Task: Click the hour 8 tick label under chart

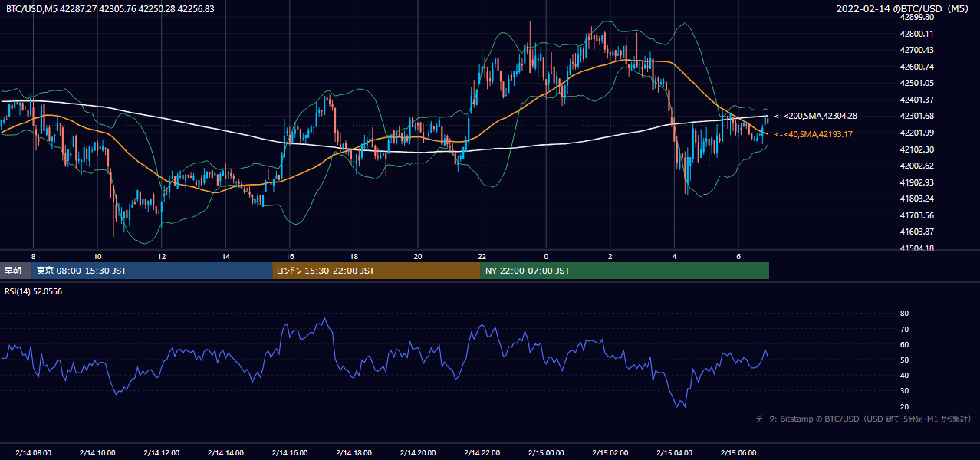Action: pyautogui.click(x=33, y=256)
